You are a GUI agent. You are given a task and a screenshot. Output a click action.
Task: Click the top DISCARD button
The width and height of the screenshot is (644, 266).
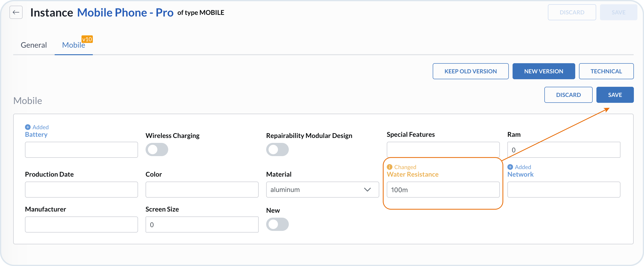coord(572,12)
